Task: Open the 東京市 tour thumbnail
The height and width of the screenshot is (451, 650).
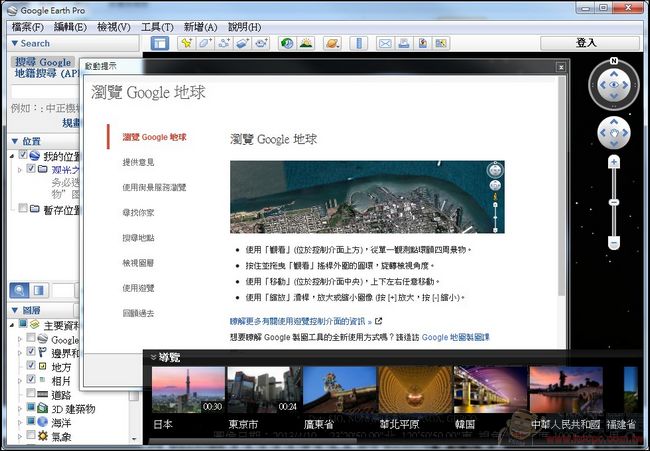Action: [264, 390]
